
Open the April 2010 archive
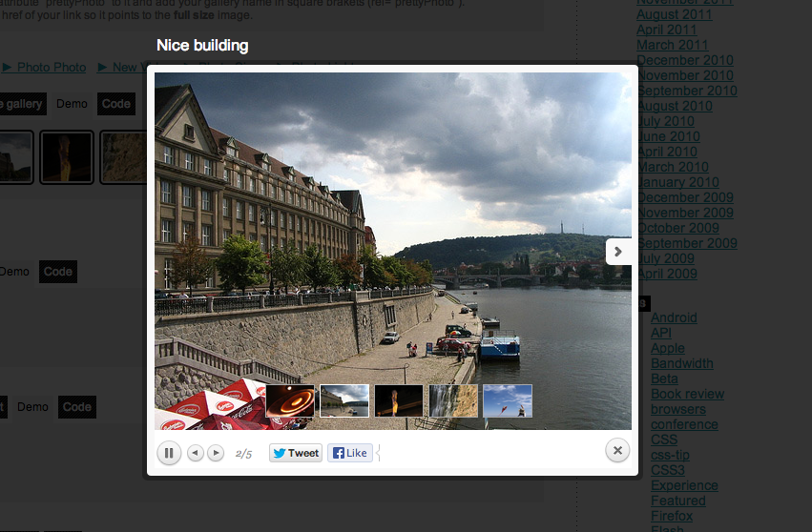coord(667,152)
